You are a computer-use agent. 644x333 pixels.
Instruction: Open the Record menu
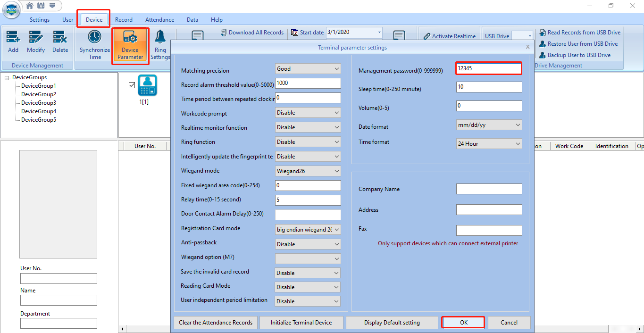[124, 20]
